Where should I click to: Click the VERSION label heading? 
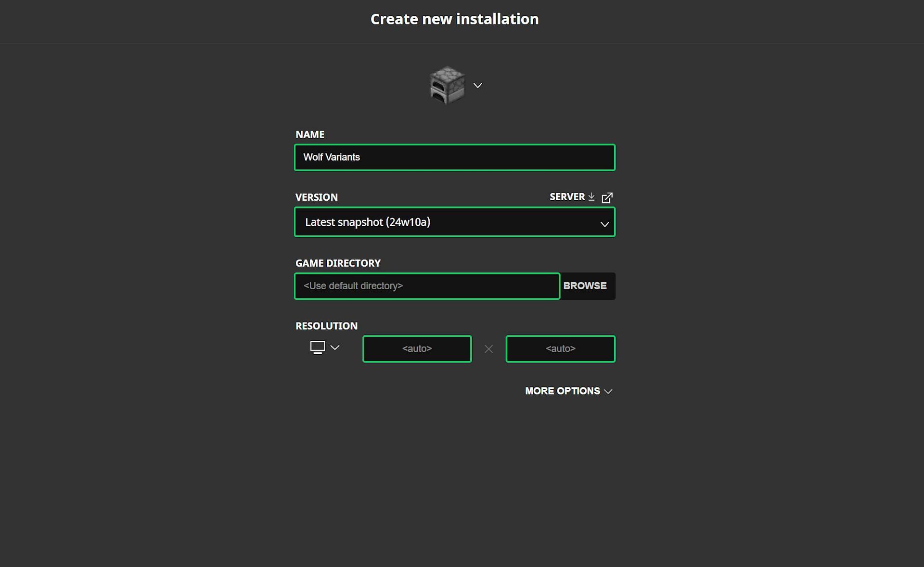pos(316,197)
